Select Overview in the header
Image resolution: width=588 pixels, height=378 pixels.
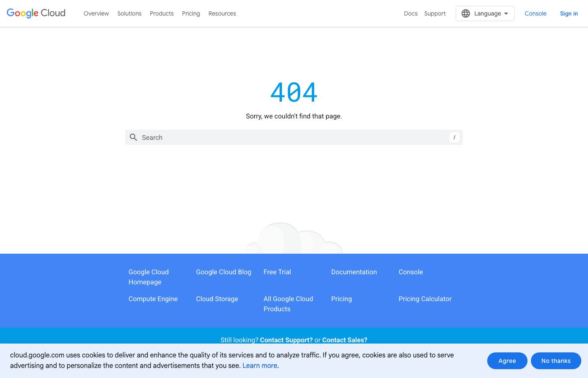click(96, 13)
